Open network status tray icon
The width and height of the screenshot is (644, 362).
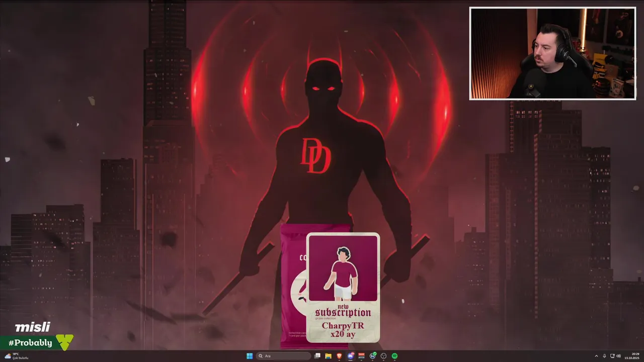click(x=612, y=356)
